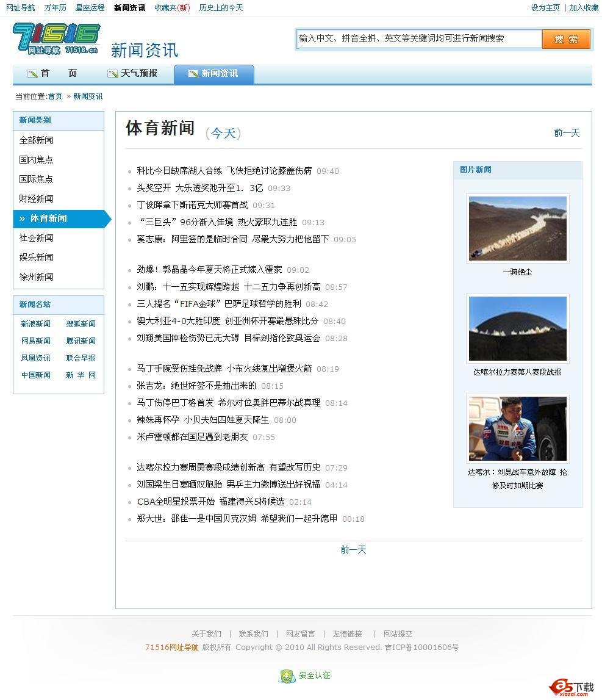
Task: Open 万年历 in the top bar
Action: click(56, 7)
